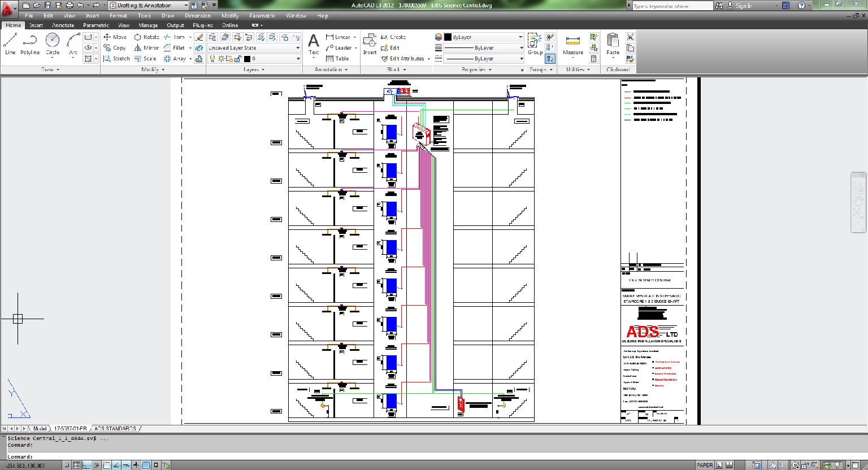
Task: Select the Arc tool
Action: (x=73, y=44)
